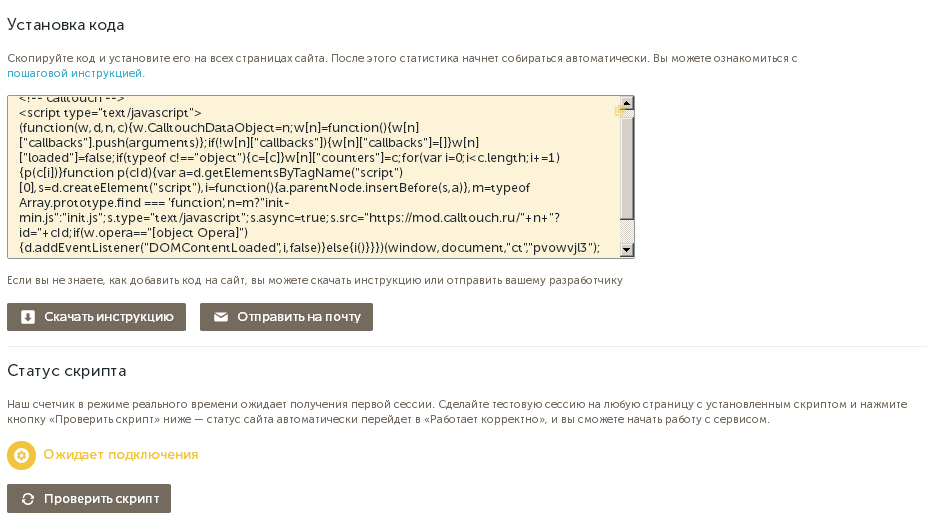This screenshot has width=927, height=519.
Task: Click the envelope icon on Отправить на почту
Action: coord(221,317)
